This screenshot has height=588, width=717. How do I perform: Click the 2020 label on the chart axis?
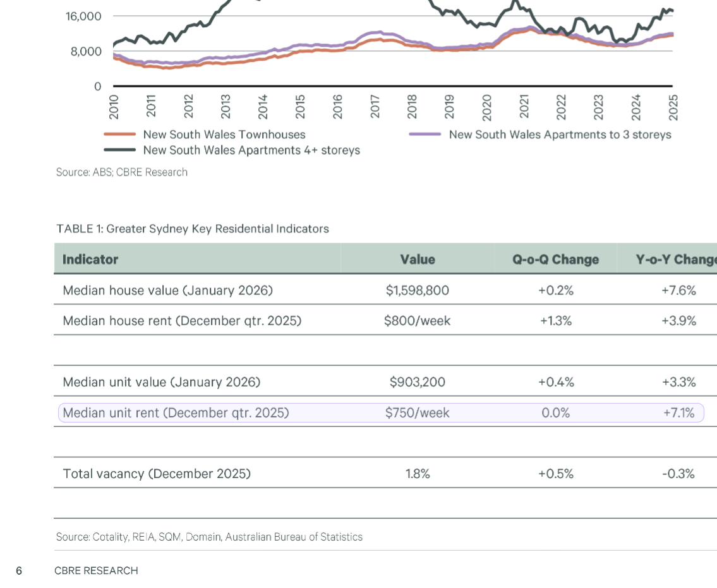[486, 107]
